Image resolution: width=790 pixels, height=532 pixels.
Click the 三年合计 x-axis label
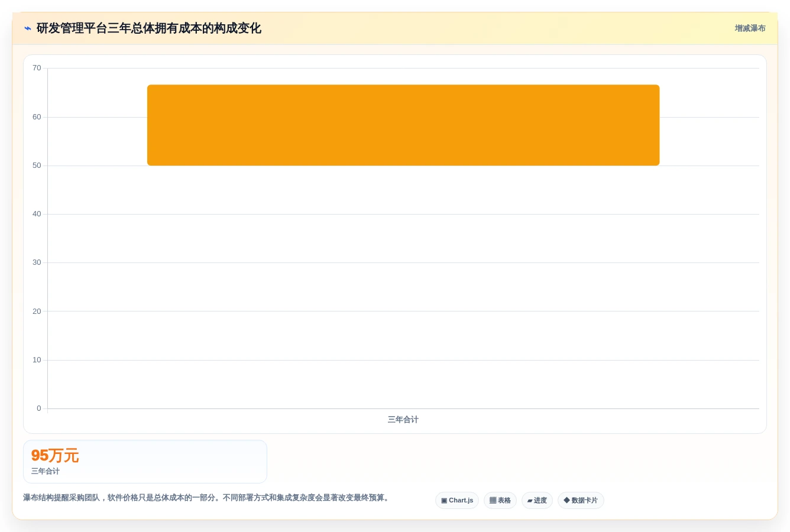403,420
